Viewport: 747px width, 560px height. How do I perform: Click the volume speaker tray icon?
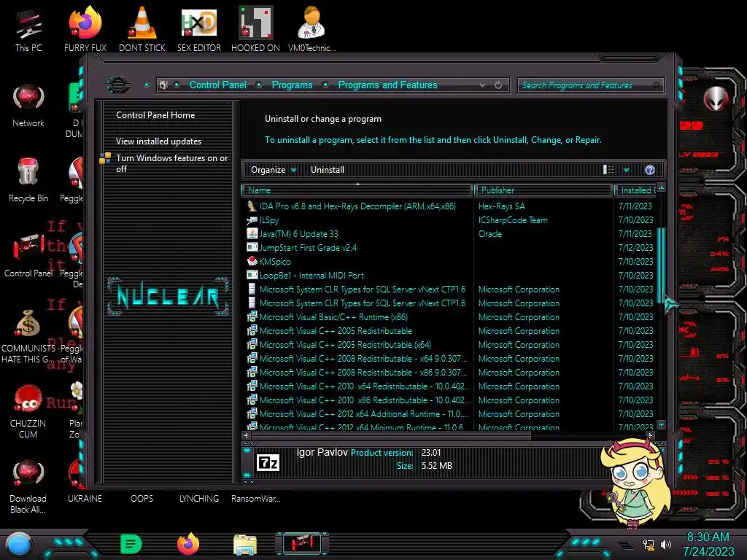pyautogui.click(x=665, y=544)
